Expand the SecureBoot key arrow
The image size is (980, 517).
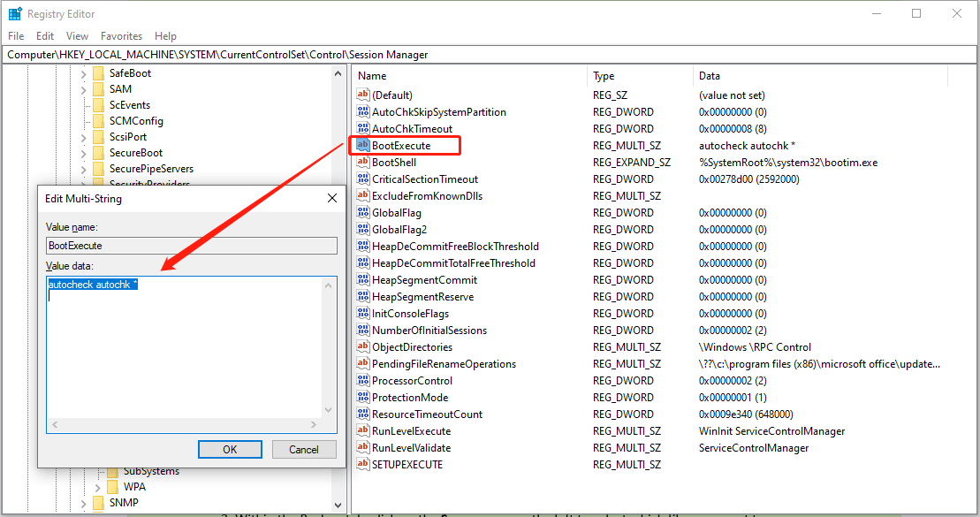(84, 153)
